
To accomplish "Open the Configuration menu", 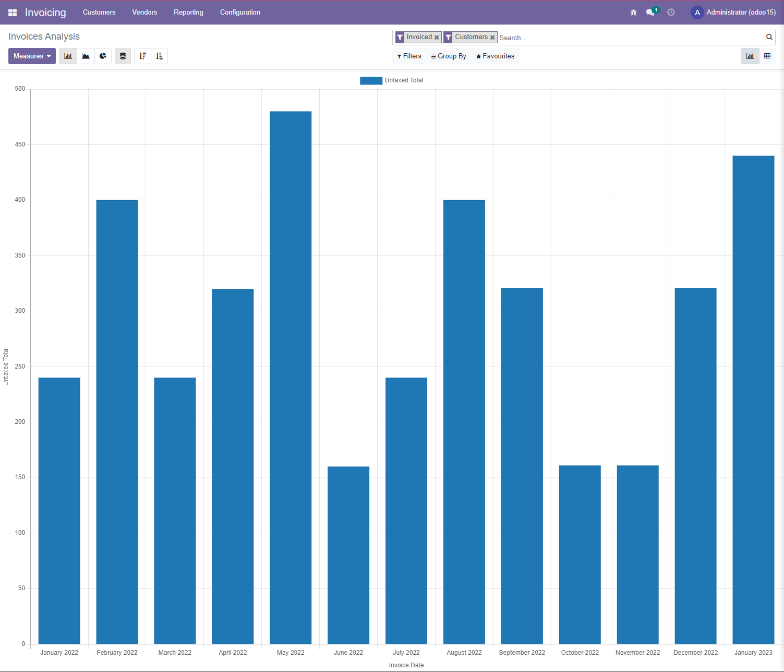I will [x=240, y=13].
